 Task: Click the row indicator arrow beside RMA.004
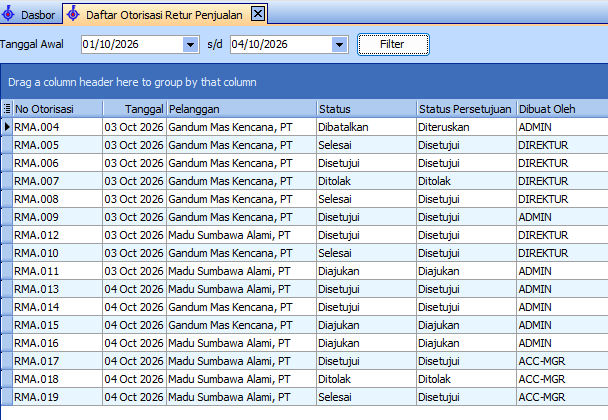pos(7,127)
